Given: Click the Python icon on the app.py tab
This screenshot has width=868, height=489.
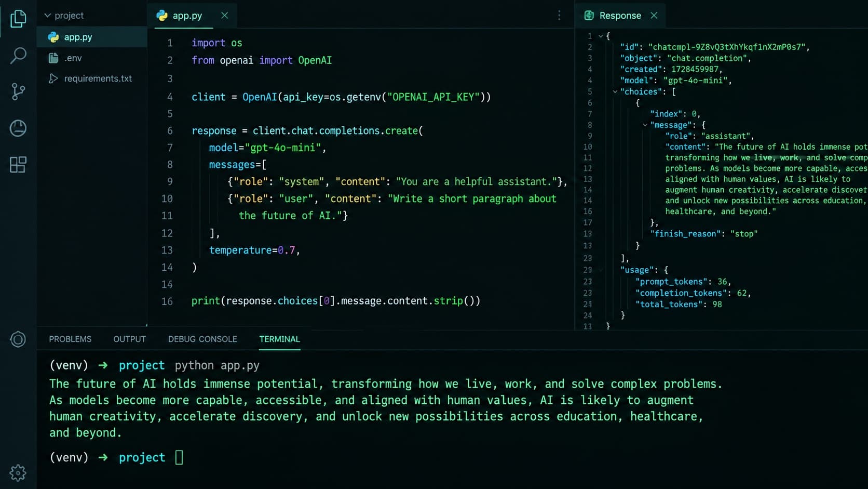Looking at the screenshot, I should (162, 16).
